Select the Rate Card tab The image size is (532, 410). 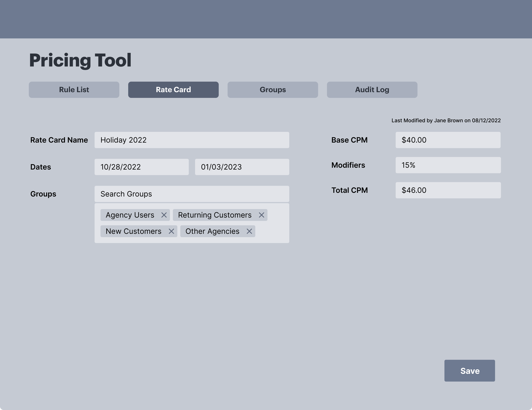click(173, 90)
